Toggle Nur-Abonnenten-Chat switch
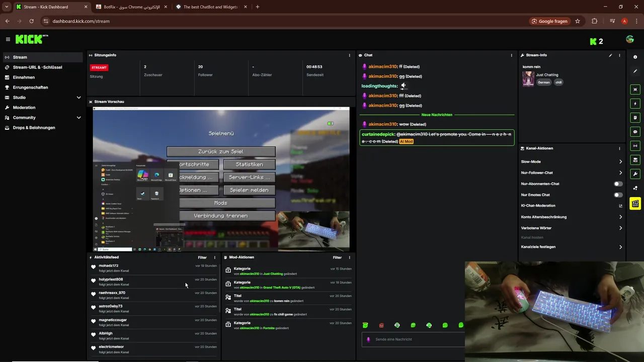The width and height of the screenshot is (644, 362). coord(618,184)
